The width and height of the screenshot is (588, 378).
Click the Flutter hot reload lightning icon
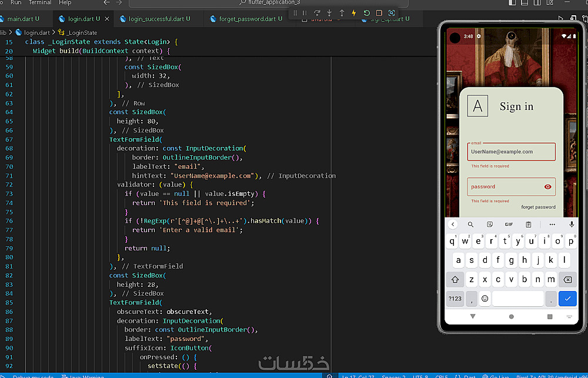click(354, 13)
